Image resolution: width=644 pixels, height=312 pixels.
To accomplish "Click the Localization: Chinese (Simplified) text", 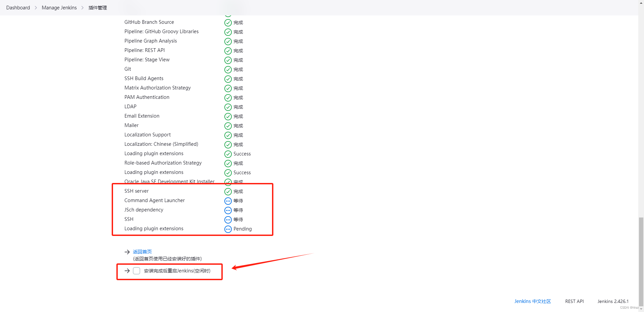I will coord(161,144).
